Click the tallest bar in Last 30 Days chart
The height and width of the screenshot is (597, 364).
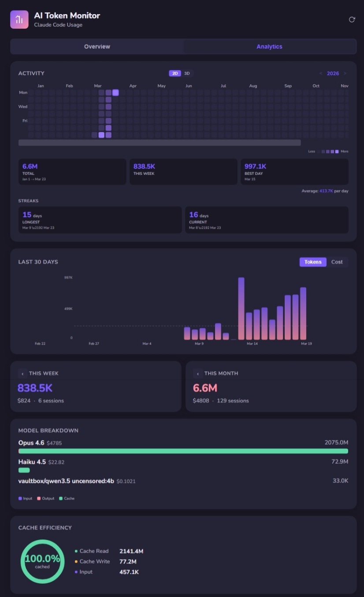click(x=241, y=308)
